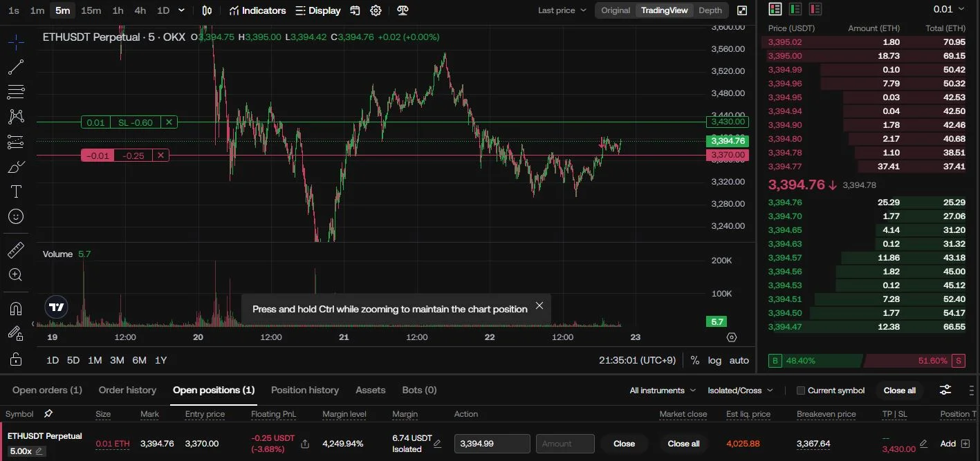This screenshot has height=461, width=980.
Task: Show combined order book view
Action: pos(775,9)
